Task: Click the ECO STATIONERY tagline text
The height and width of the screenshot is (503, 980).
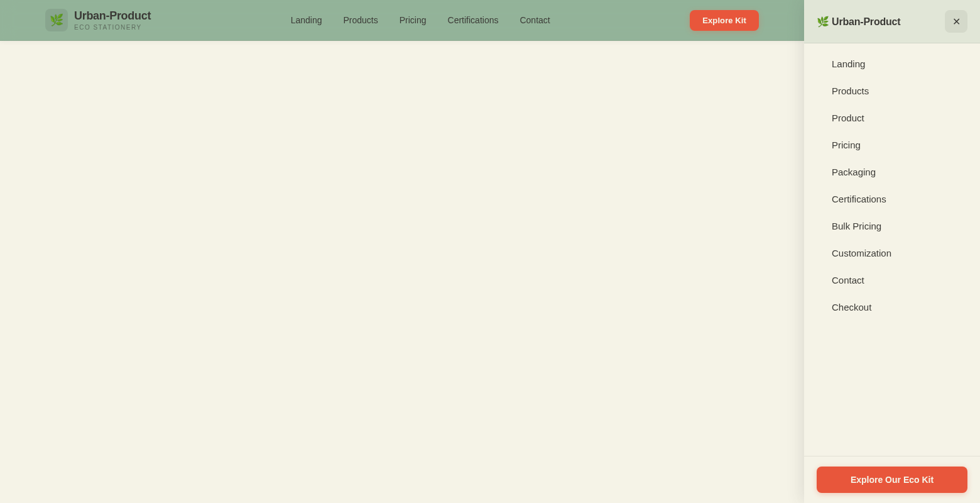Action: coord(108,28)
